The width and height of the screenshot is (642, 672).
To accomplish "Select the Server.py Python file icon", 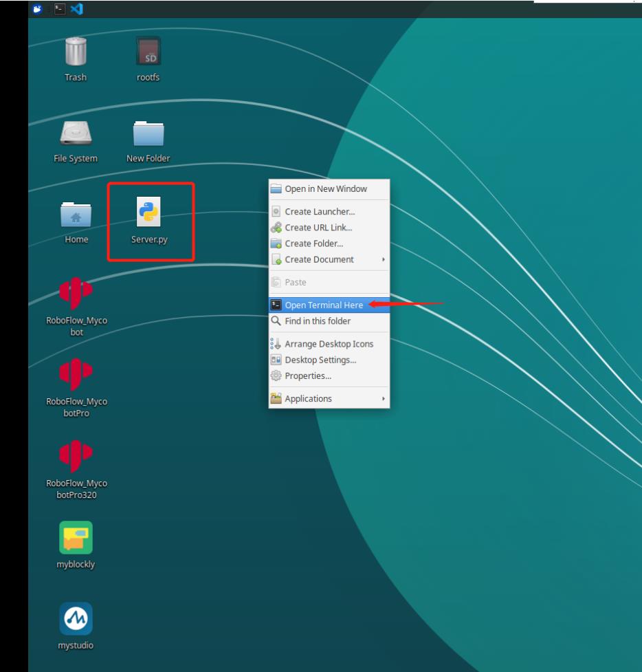I will [148, 211].
